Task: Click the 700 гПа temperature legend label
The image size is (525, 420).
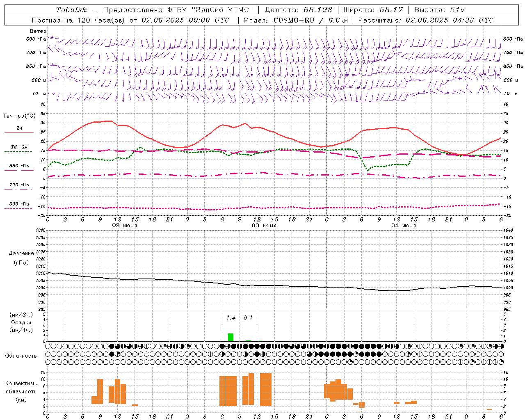Action: coord(19,185)
